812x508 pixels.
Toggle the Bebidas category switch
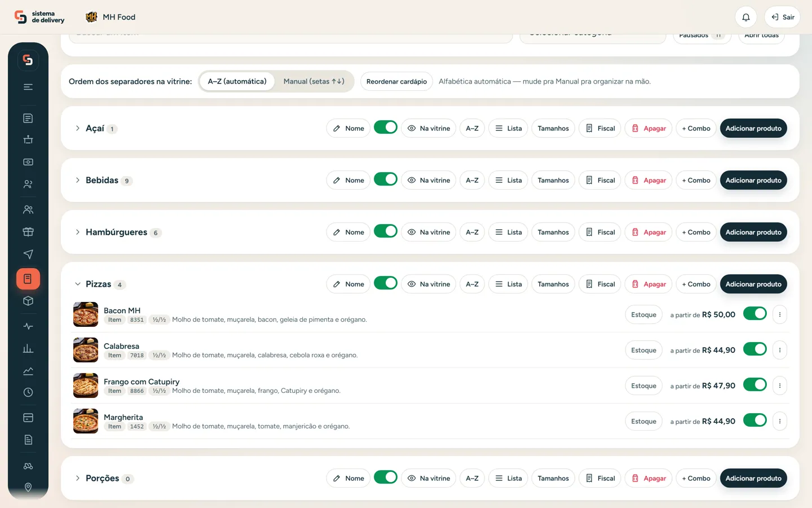(x=386, y=179)
